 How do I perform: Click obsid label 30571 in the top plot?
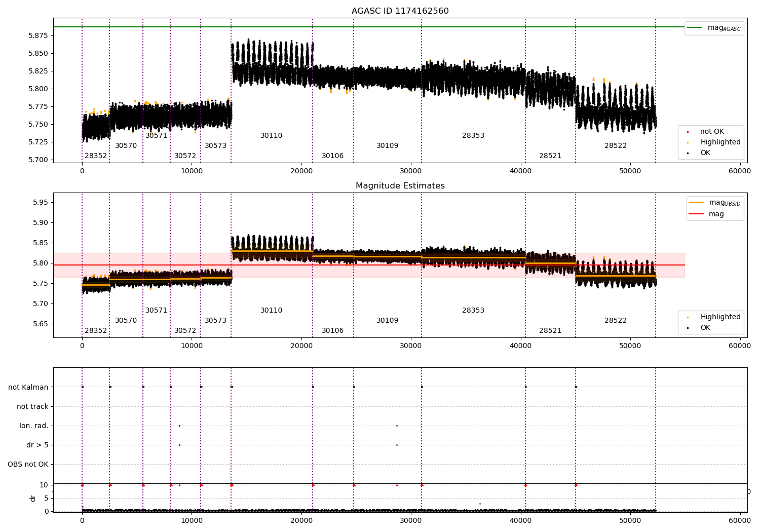coord(156,136)
